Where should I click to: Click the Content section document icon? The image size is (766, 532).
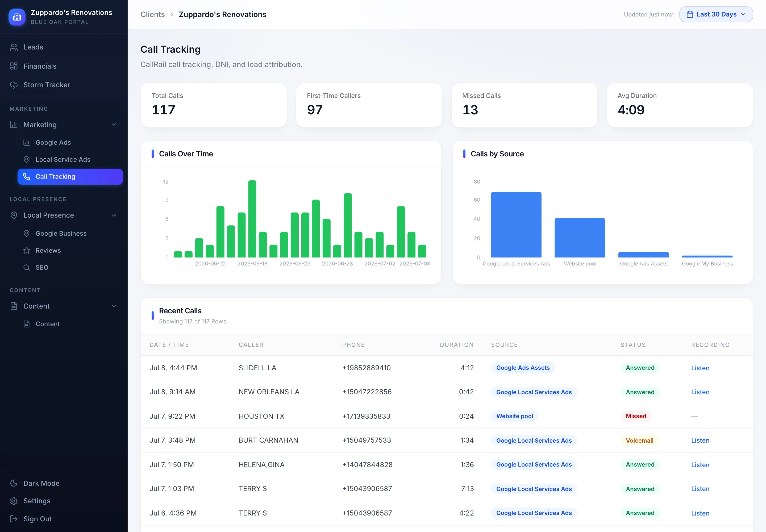click(x=14, y=306)
